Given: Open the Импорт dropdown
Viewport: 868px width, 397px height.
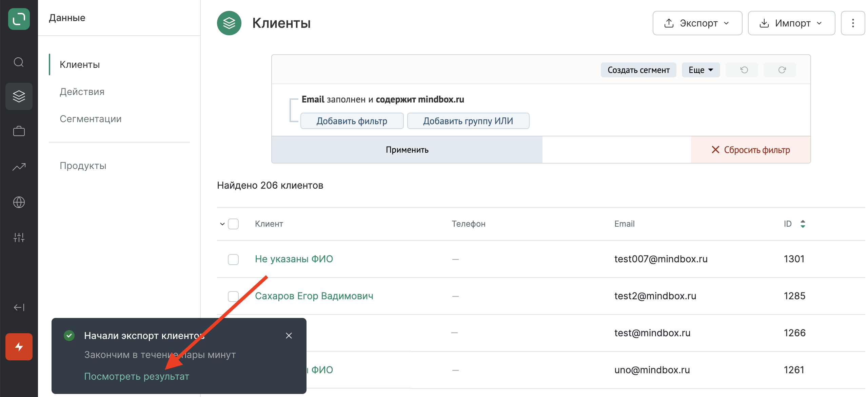Looking at the screenshot, I should pos(791,23).
